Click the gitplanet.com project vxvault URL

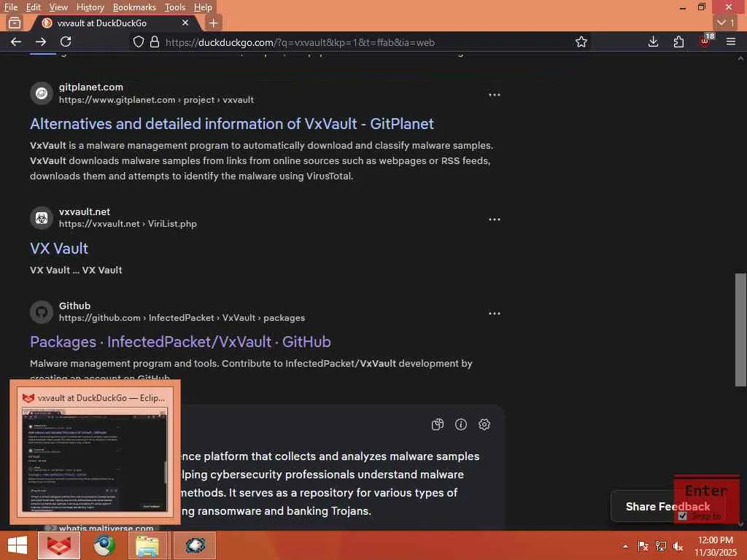(156, 100)
